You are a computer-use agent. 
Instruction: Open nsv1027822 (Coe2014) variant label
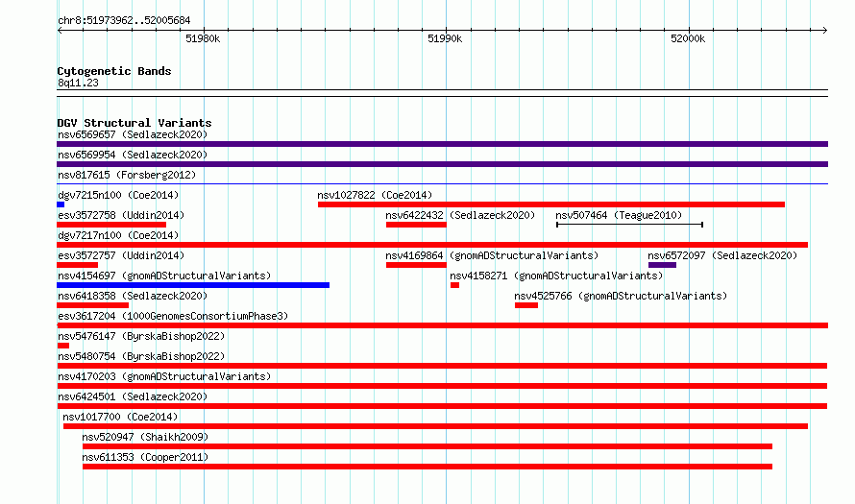point(375,195)
